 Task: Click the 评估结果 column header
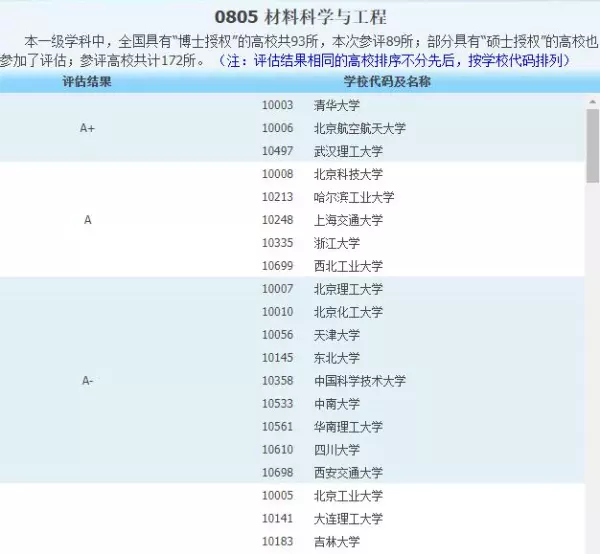click(87, 81)
